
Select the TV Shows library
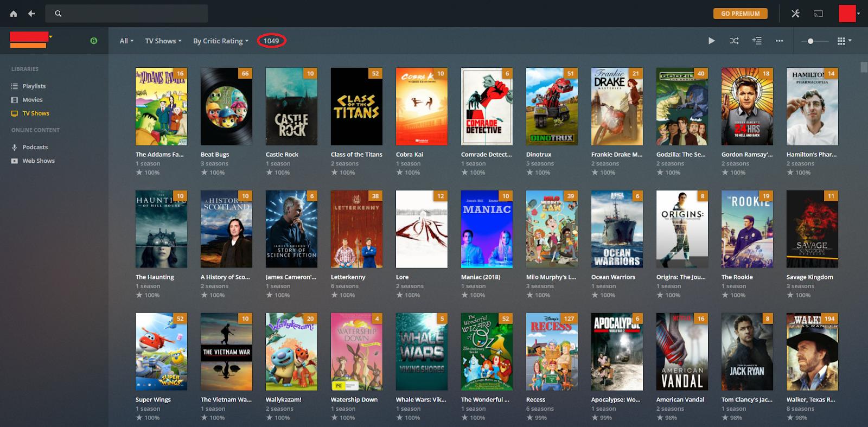click(36, 113)
